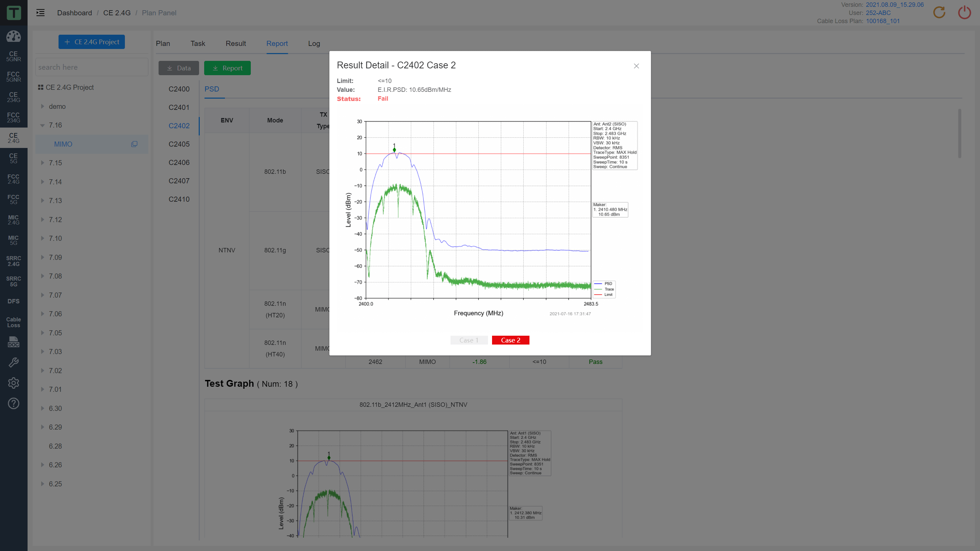Viewport: 980px width, 551px height.
Task: Select the PSD sub-tab
Action: pyautogui.click(x=212, y=89)
